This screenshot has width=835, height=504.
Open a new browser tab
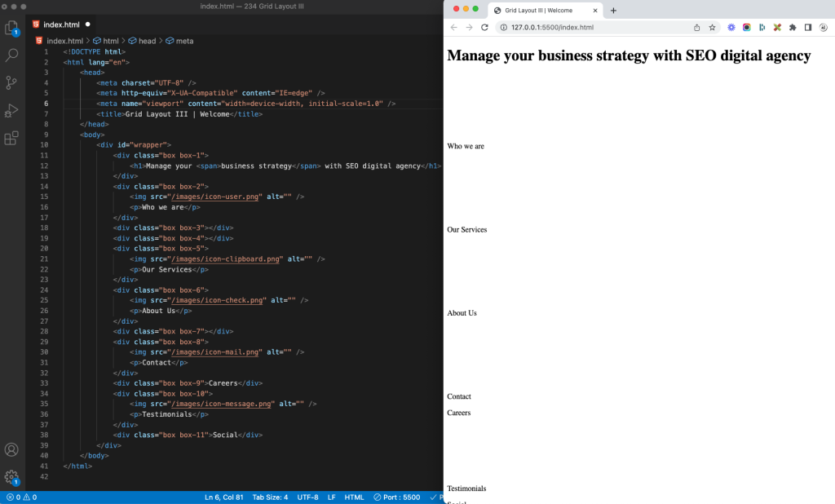pyautogui.click(x=613, y=10)
